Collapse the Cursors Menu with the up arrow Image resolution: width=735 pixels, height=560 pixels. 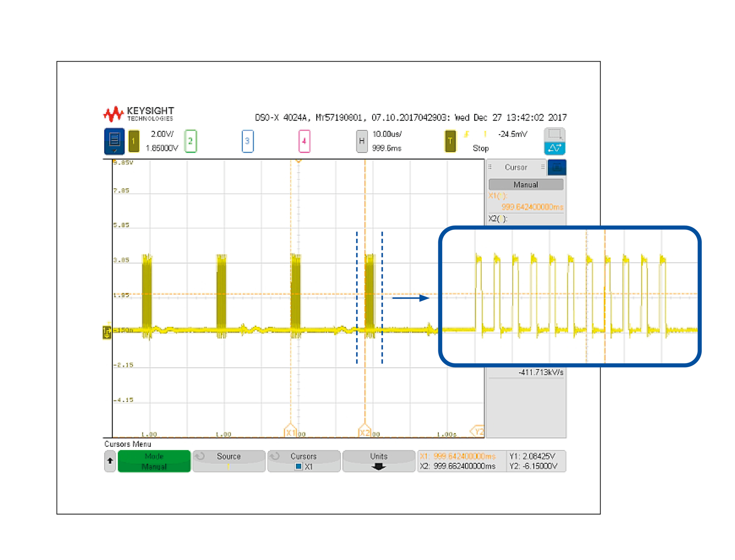tap(110, 461)
